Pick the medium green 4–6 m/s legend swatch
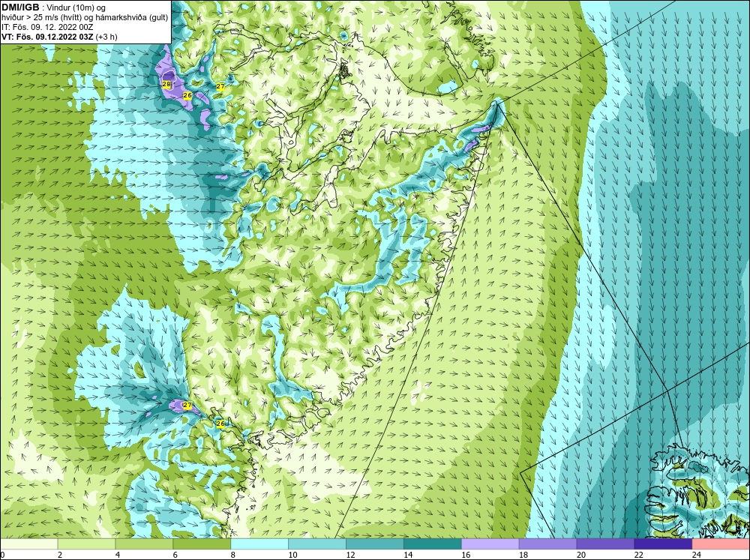750x560 pixels. (144, 544)
